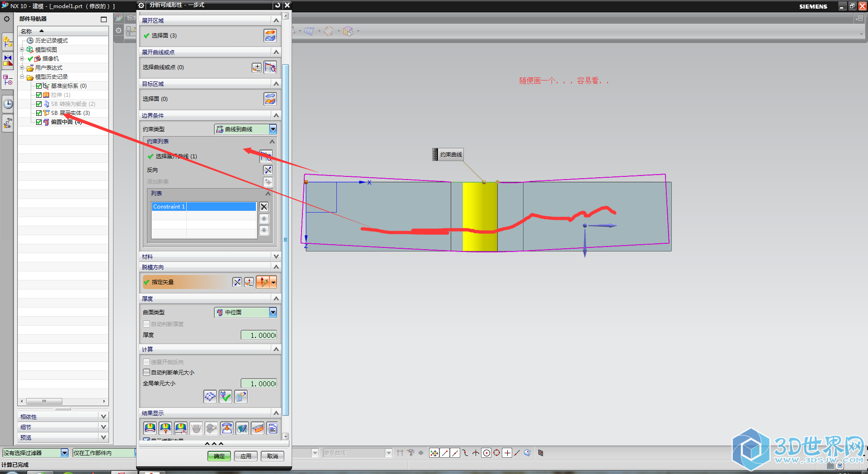This screenshot has width=868, height=474.
Task: Uncheck the 基准坐标系 (0) feature checkbox
Action: pyautogui.click(x=39, y=86)
